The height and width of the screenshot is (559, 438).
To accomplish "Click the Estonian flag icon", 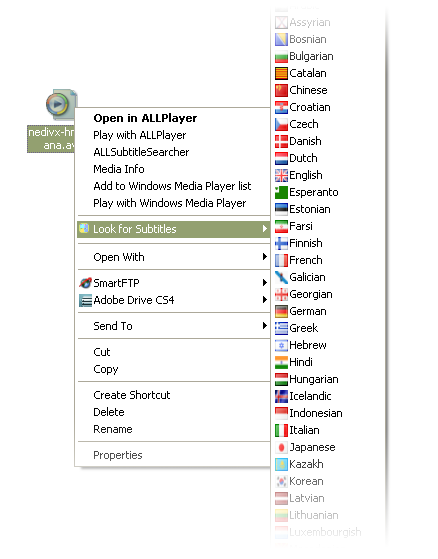I will coord(281,209).
